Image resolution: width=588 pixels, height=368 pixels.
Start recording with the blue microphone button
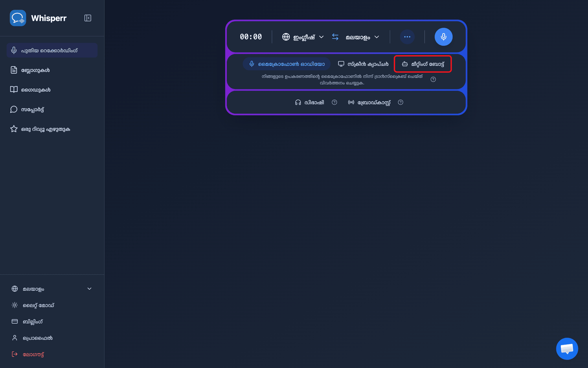444,37
